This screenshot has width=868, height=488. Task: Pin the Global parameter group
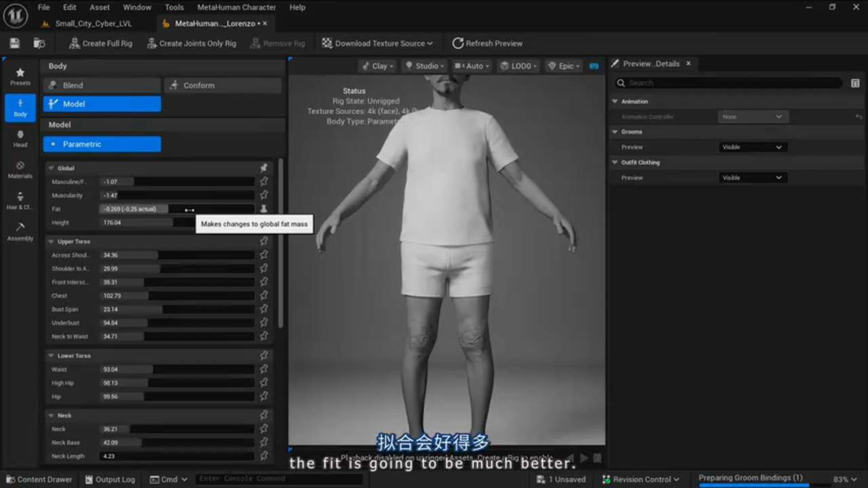(x=264, y=167)
